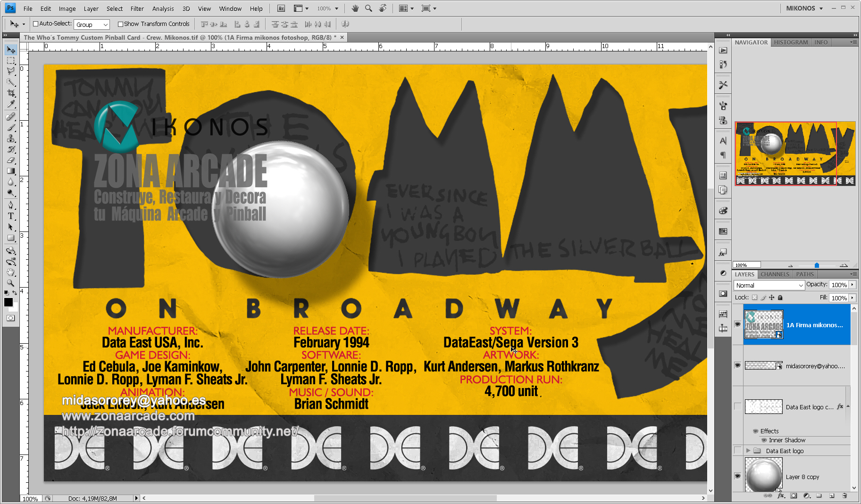The height and width of the screenshot is (504, 861).
Task: Open the Swatches panel from the dock
Action: [x=723, y=231]
